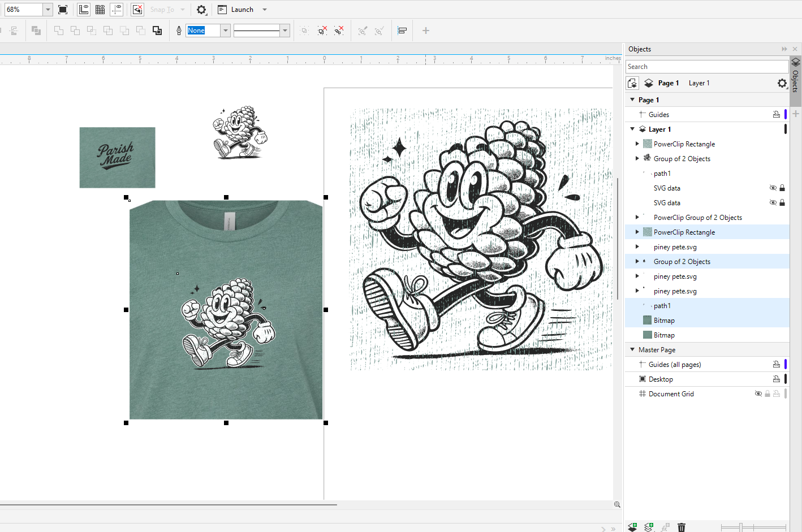
Task: Click the Options gear in top toolbar
Action: coord(201,10)
